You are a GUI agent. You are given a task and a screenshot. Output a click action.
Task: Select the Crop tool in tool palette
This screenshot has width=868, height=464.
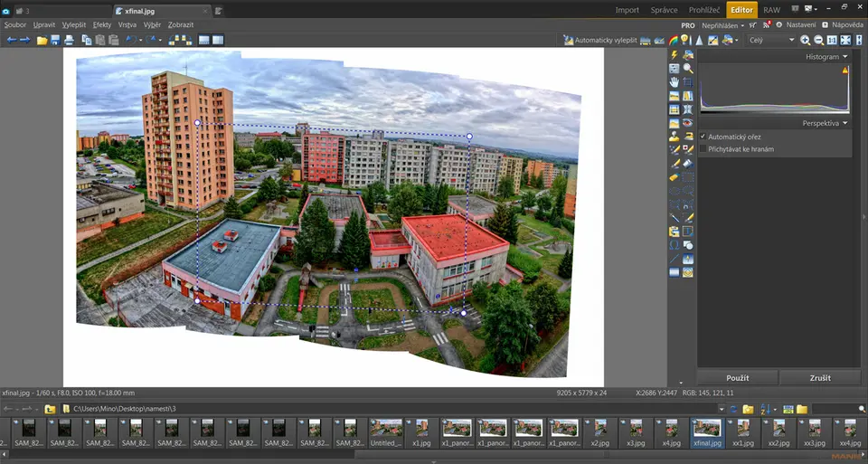tap(688, 82)
